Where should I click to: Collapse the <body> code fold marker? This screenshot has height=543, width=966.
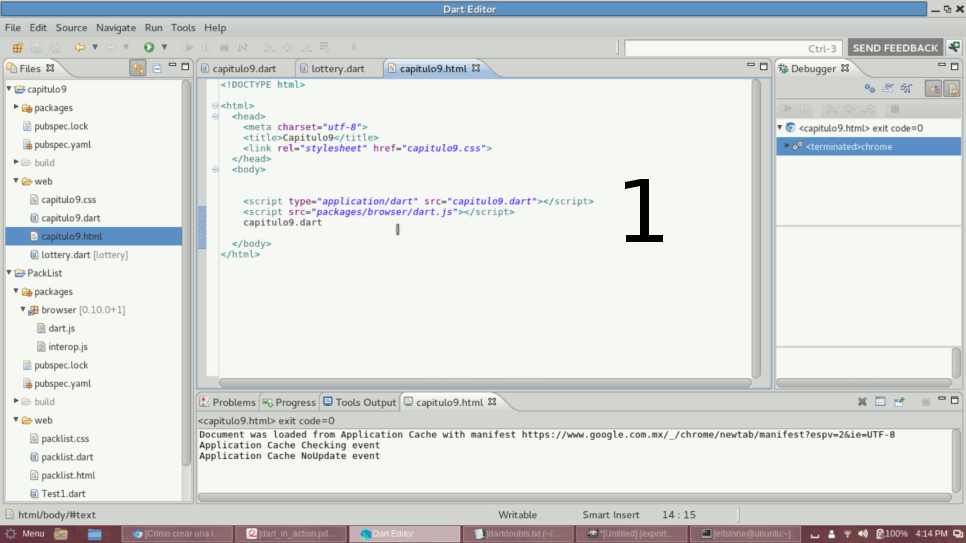pos(215,169)
